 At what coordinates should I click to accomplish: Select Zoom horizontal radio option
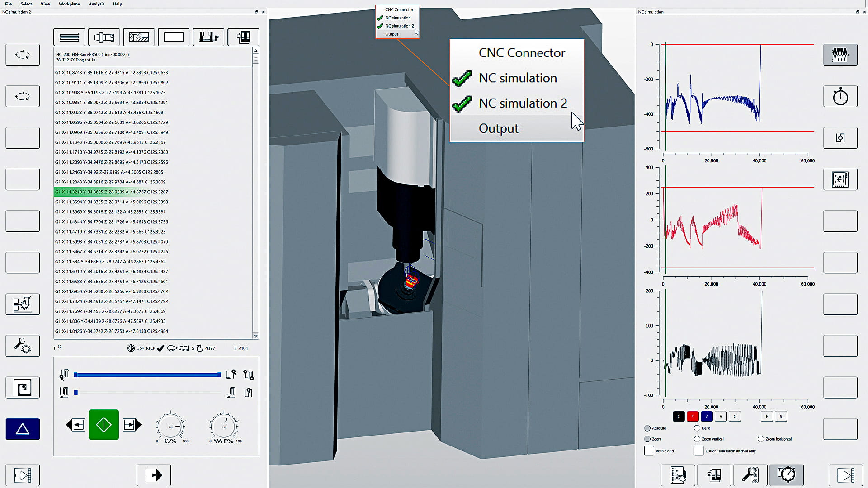(760, 439)
